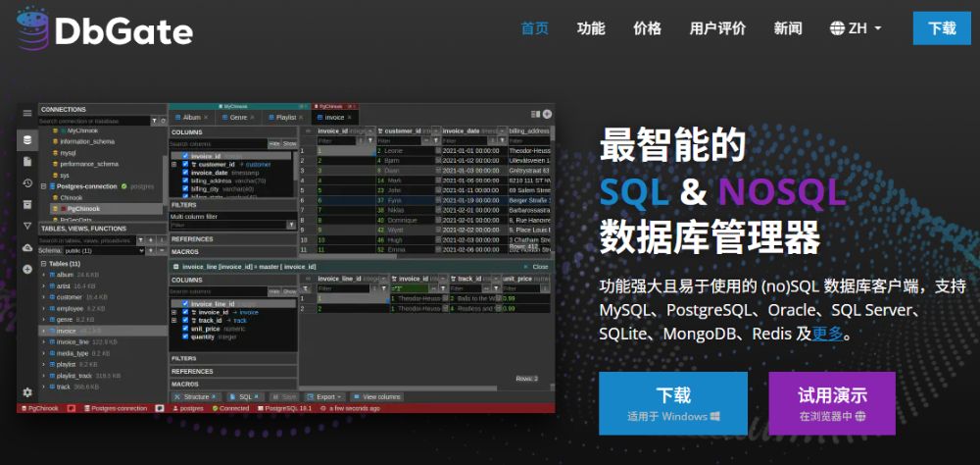Expand the album table node

(x=44, y=275)
